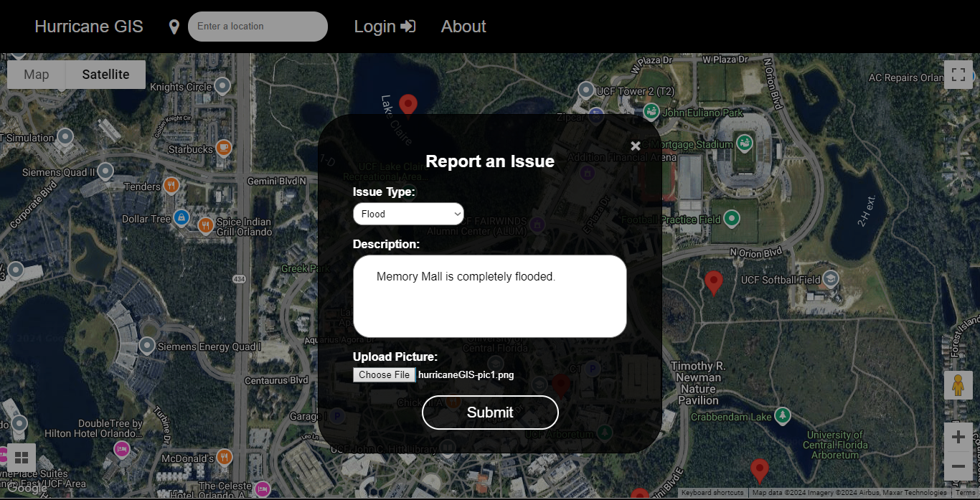Click the Tenders restaurant map icon
The width and height of the screenshot is (980, 500).
click(171, 186)
